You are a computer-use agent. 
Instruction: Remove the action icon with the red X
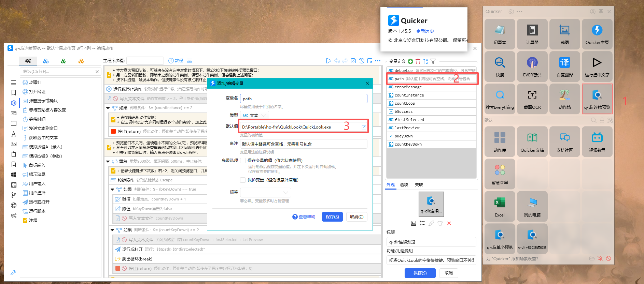click(x=449, y=223)
